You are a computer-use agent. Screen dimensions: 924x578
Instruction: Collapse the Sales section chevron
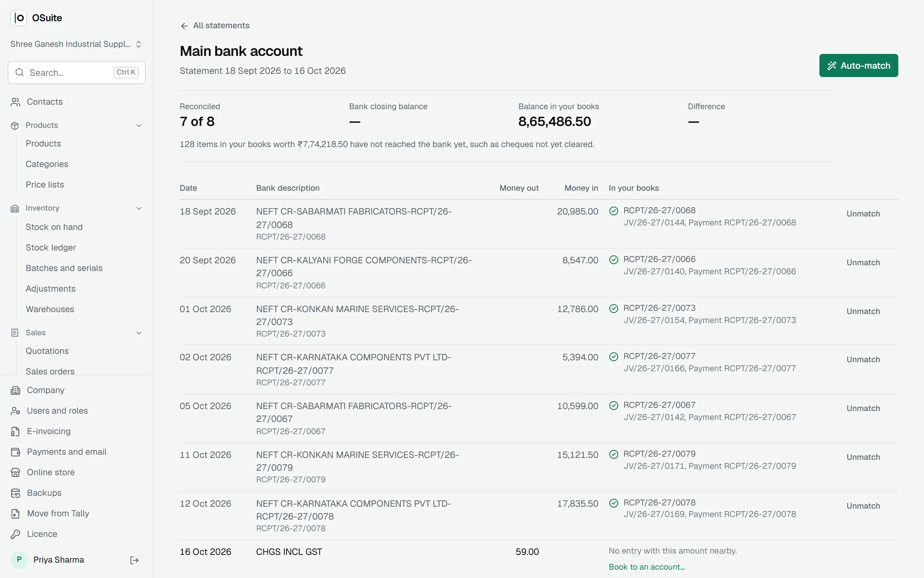tap(139, 333)
